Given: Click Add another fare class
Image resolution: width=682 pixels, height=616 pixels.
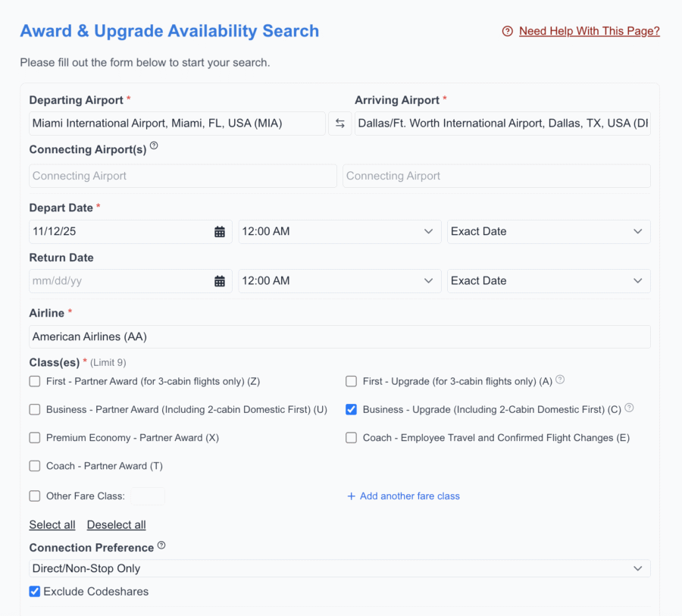Looking at the screenshot, I should (403, 496).
